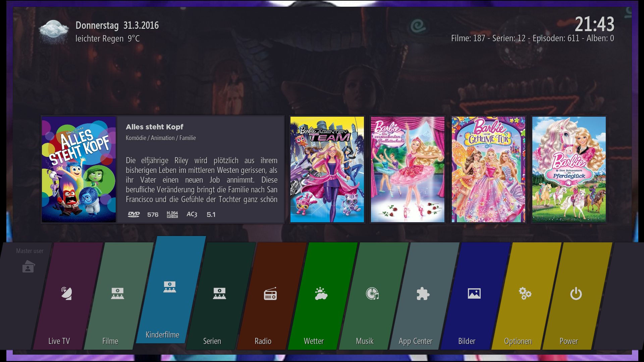This screenshot has width=644, height=362.
Task: Click the App Center puzzle piece icon
Action: [x=423, y=294]
